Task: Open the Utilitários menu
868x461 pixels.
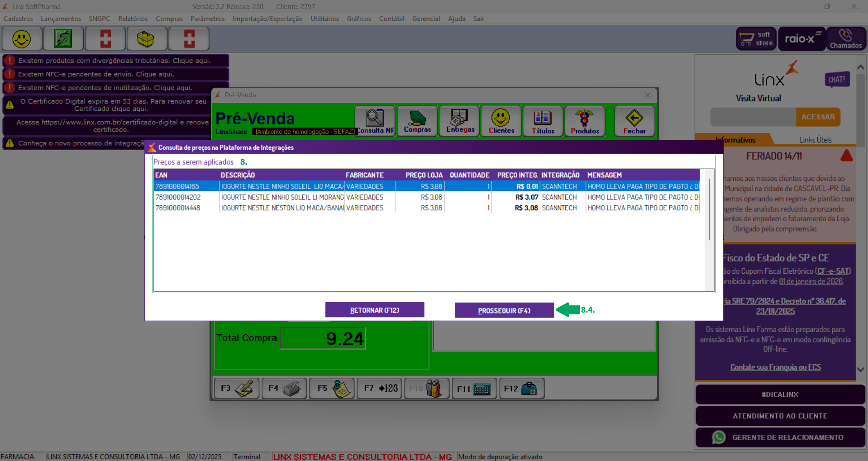Action: click(x=324, y=19)
